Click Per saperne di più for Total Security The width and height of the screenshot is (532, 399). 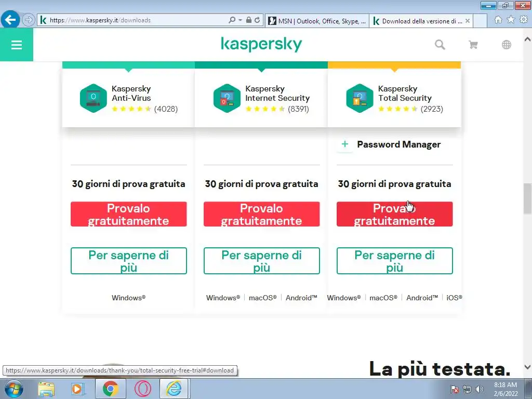click(x=395, y=261)
